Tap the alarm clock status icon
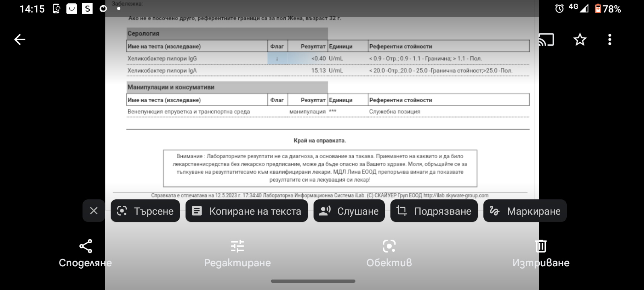This screenshot has width=644, height=290. pos(559,9)
